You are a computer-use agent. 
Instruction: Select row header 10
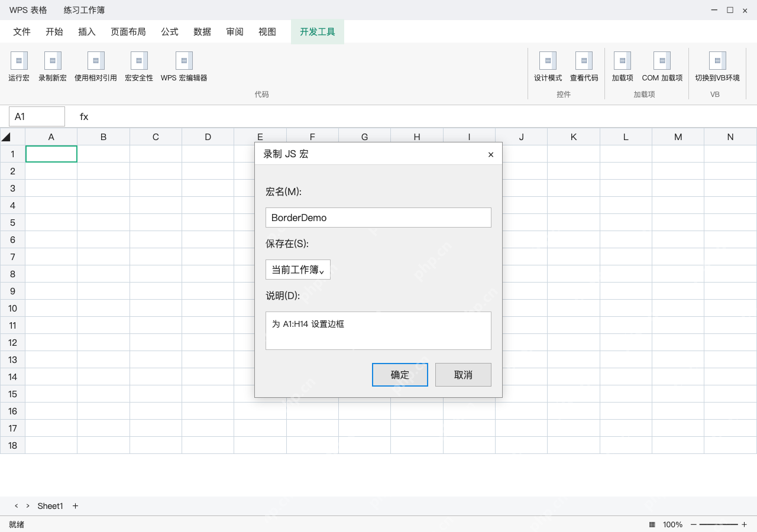tap(12, 308)
